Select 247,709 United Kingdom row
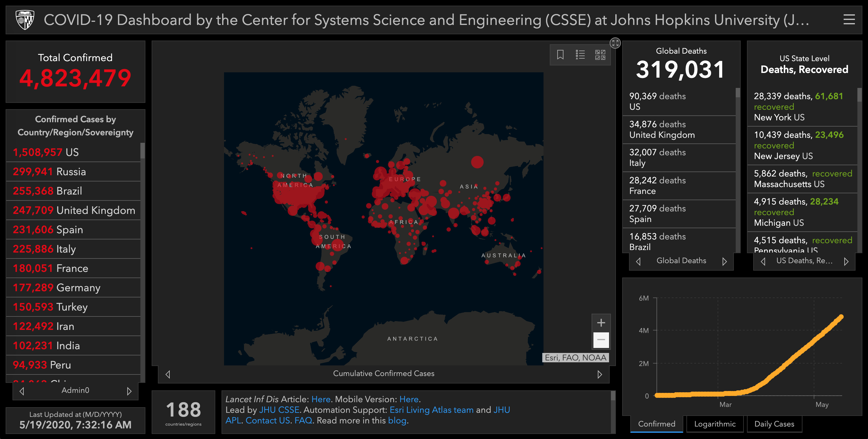This screenshot has height=439, width=868. 73,210
